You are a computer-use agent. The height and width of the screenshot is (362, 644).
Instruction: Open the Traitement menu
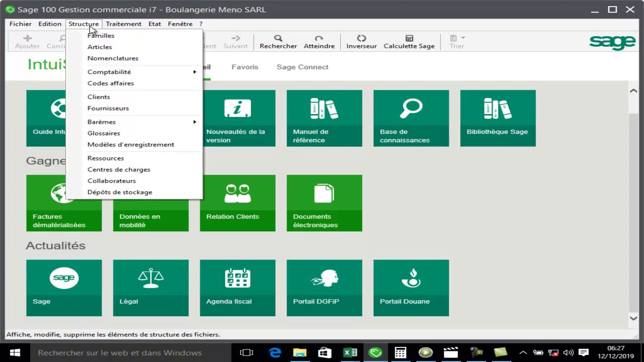click(123, 24)
